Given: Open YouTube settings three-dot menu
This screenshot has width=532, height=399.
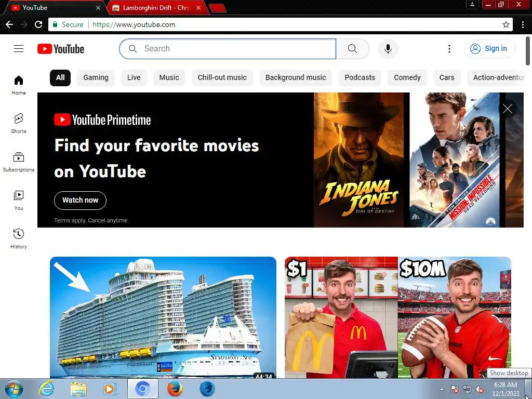Looking at the screenshot, I should pos(449,49).
